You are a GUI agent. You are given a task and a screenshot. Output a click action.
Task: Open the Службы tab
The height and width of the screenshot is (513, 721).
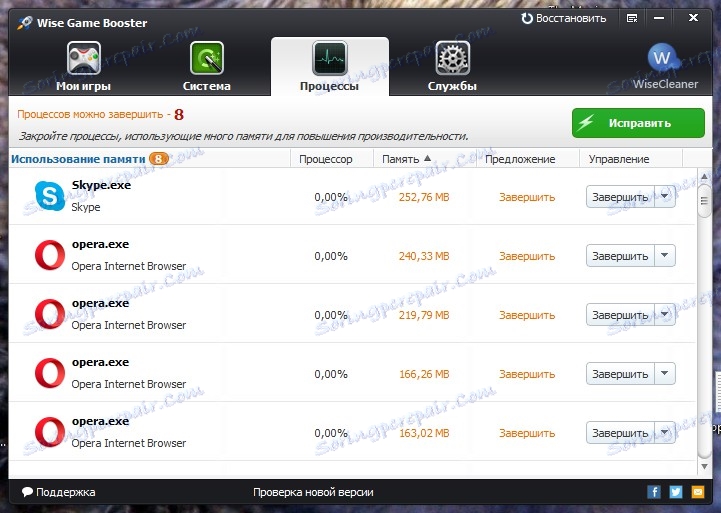click(x=452, y=67)
